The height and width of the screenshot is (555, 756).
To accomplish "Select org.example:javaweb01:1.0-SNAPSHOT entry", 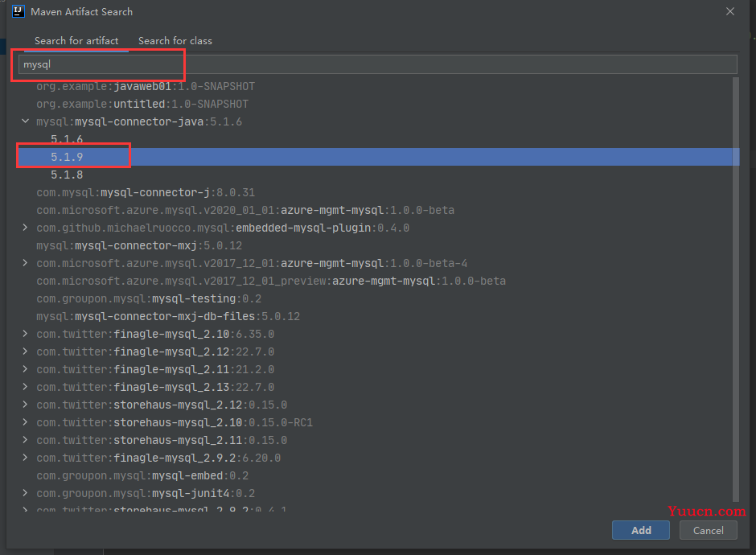I will tap(146, 86).
